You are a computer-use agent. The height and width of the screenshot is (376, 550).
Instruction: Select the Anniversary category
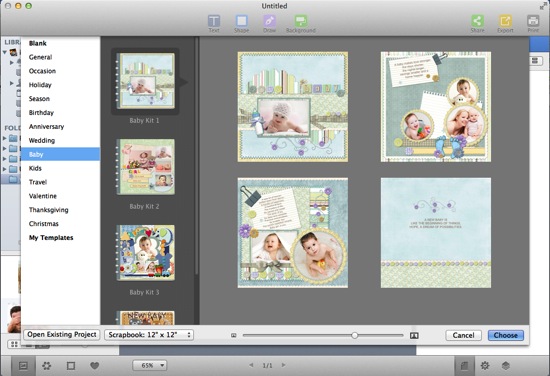coord(46,127)
